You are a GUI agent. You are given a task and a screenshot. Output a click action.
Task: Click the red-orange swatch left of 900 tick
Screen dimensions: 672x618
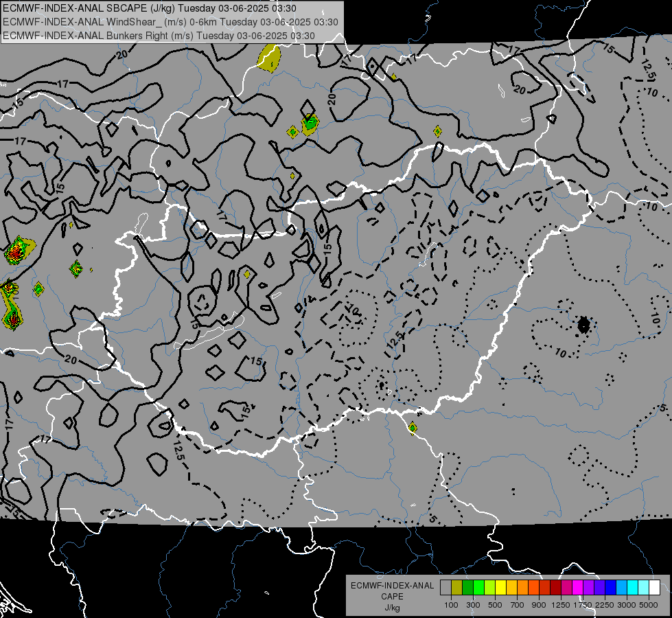(x=533, y=588)
